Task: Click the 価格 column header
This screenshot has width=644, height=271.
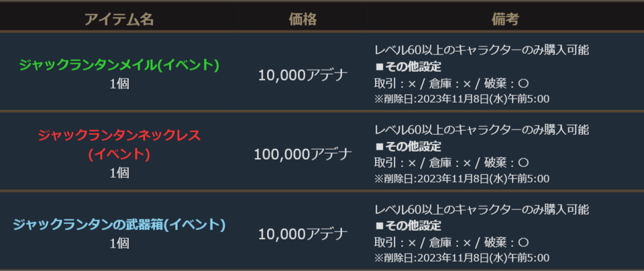Action: tap(303, 19)
